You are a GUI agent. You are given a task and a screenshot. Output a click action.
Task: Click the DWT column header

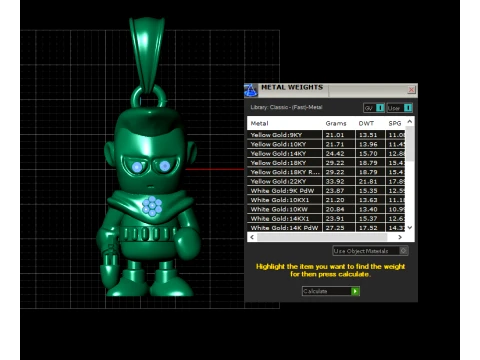366,123
